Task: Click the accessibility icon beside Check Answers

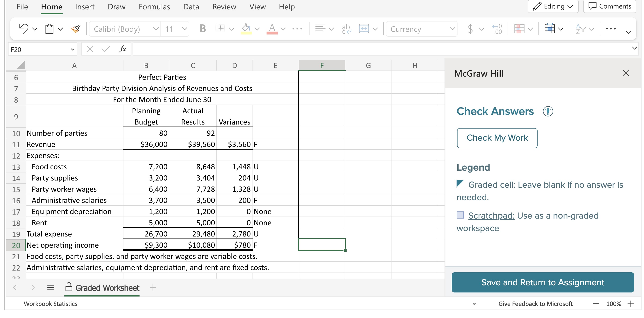Action: tap(548, 111)
